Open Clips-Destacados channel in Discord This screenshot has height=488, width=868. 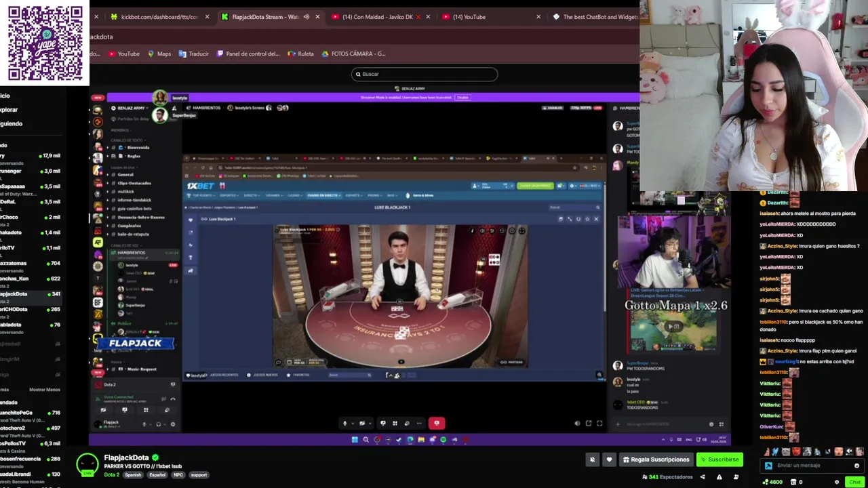pyautogui.click(x=134, y=183)
